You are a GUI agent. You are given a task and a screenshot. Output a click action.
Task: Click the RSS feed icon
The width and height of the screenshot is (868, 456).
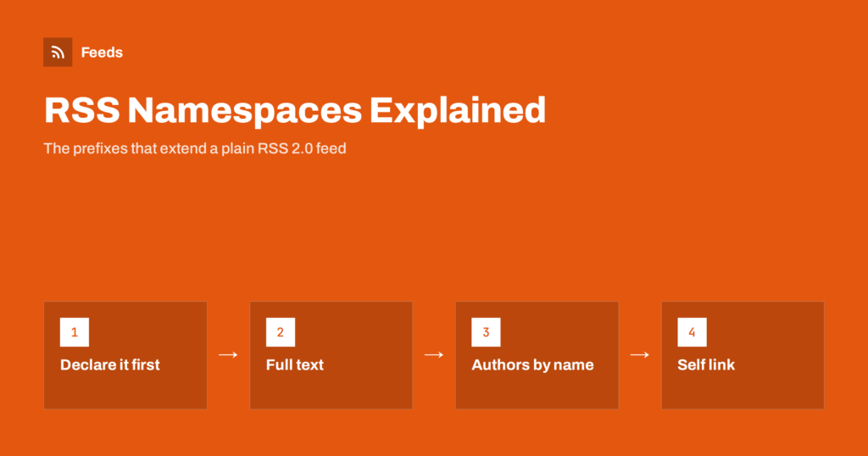[x=58, y=52]
